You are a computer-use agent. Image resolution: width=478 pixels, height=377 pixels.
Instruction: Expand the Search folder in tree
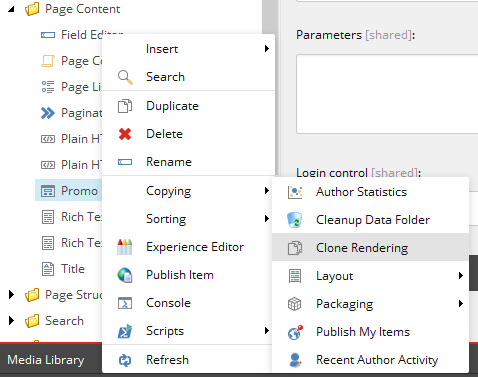tap(11, 321)
